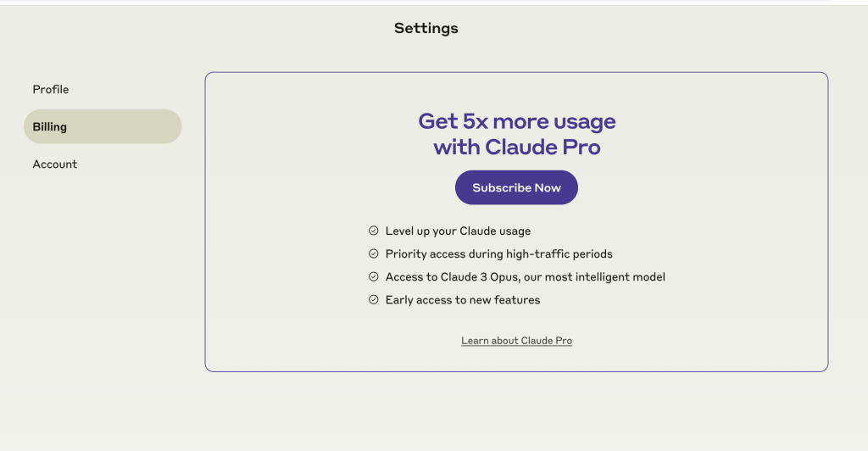Click the 'Level up your Claude usage' text
This screenshot has height=451, width=868.
coord(458,231)
